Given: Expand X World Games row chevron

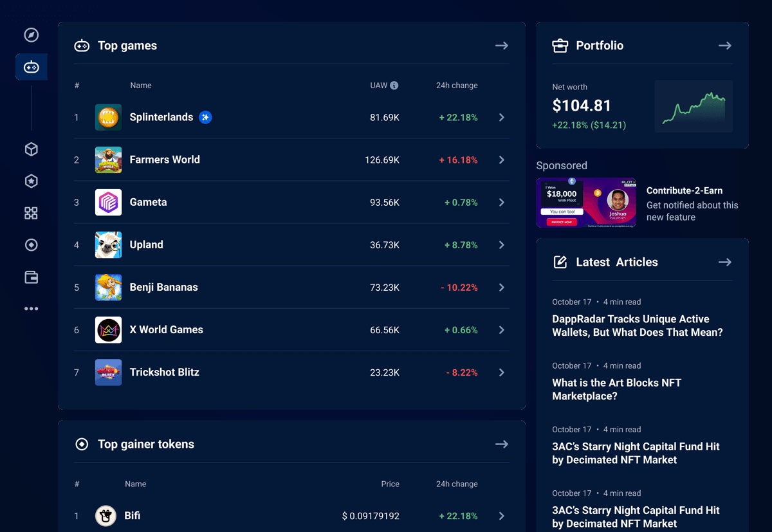Looking at the screenshot, I should click(502, 329).
